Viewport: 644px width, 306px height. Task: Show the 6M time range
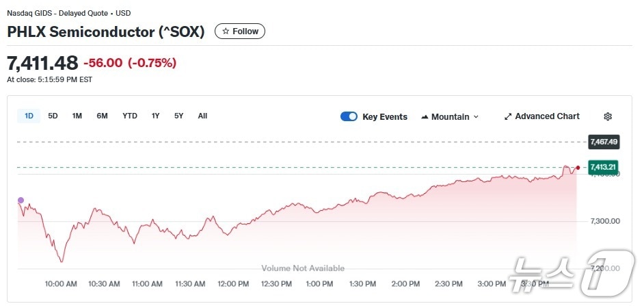pos(102,116)
